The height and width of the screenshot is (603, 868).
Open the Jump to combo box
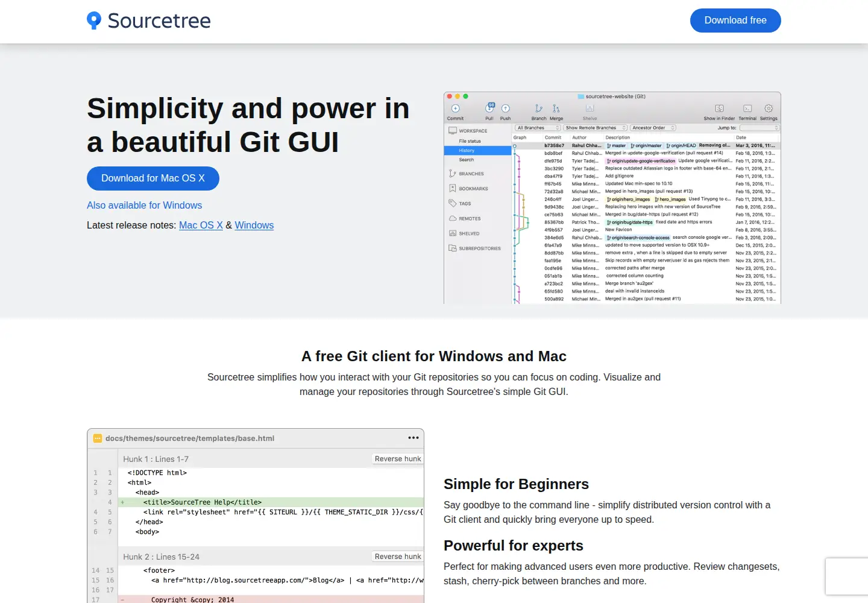(759, 128)
